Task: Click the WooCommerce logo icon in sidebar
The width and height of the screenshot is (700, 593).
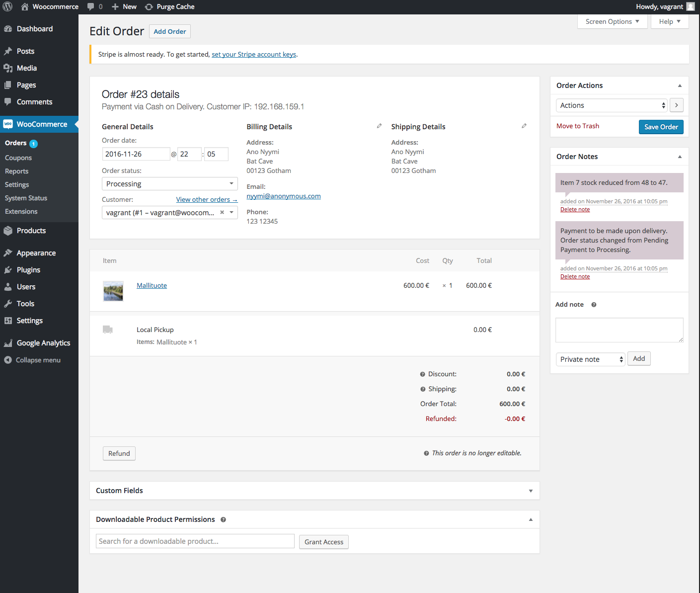Action: click(8, 124)
